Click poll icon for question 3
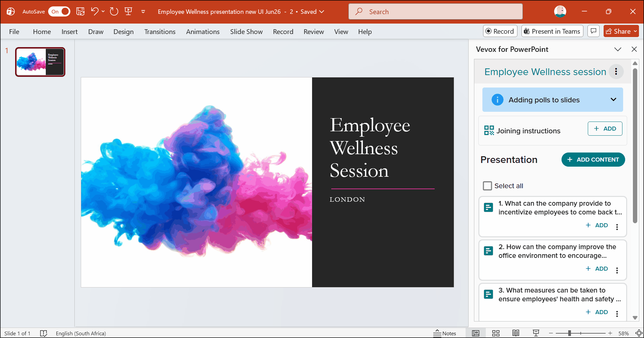The height and width of the screenshot is (338, 644). point(488,294)
